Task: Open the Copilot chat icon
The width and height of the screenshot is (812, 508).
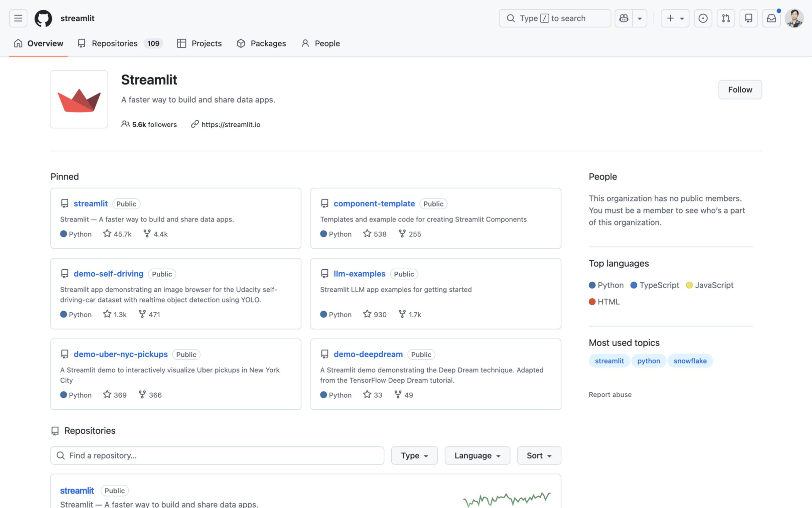Action: 624,18
